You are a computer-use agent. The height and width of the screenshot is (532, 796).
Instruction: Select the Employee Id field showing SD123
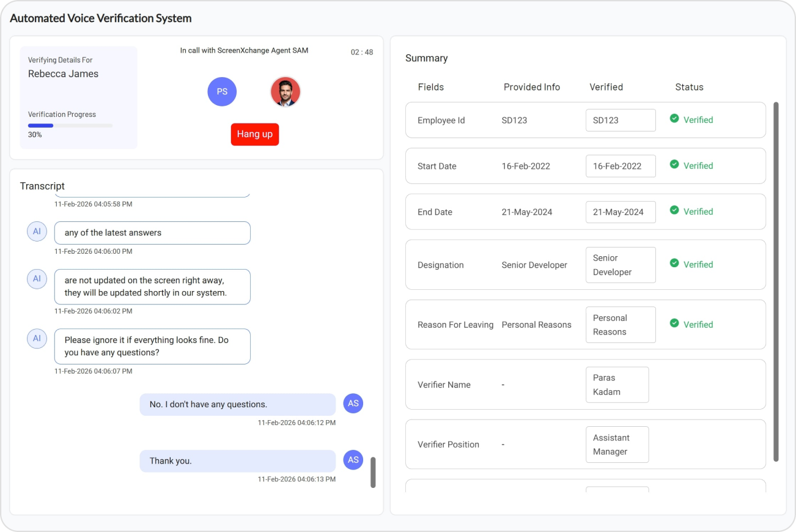(x=621, y=120)
